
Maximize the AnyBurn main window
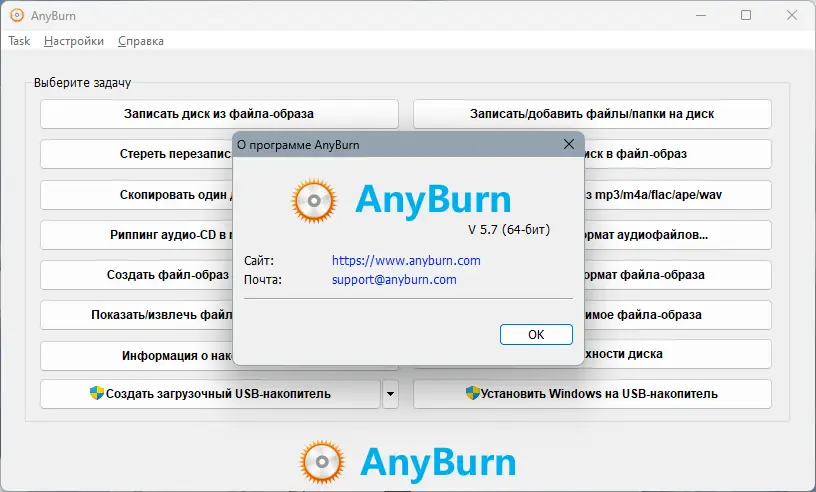coord(746,15)
